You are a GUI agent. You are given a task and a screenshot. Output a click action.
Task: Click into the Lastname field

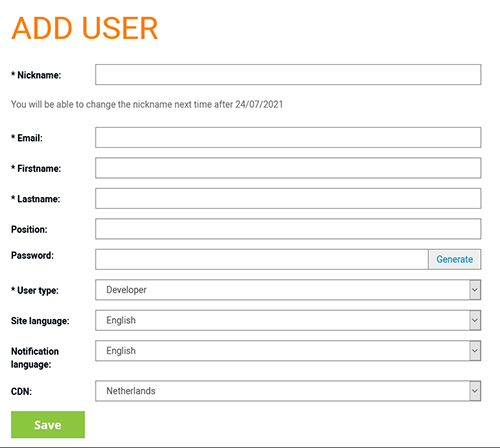point(288,198)
